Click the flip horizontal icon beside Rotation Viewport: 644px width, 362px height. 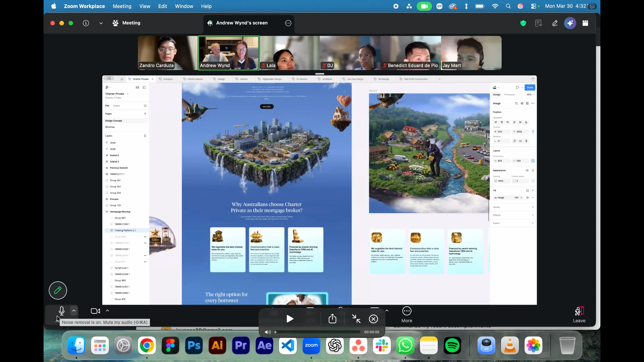[x=520, y=141]
